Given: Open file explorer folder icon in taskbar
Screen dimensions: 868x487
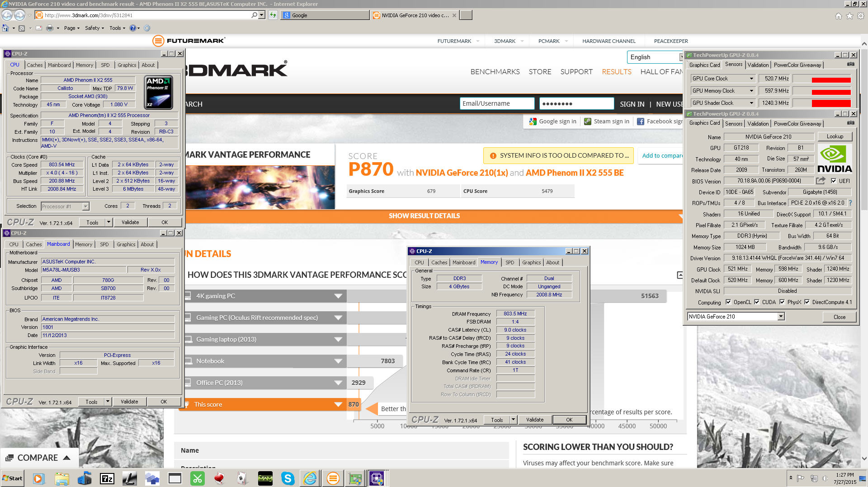Looking at the screenshot, I should tap(62, 478).
